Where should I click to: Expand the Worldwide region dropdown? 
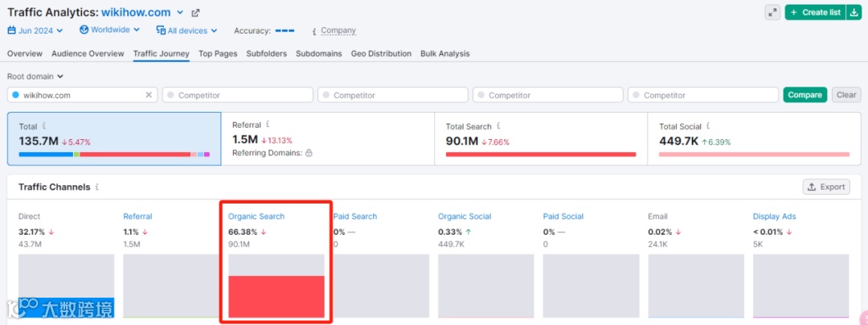(x=109, y=30)
